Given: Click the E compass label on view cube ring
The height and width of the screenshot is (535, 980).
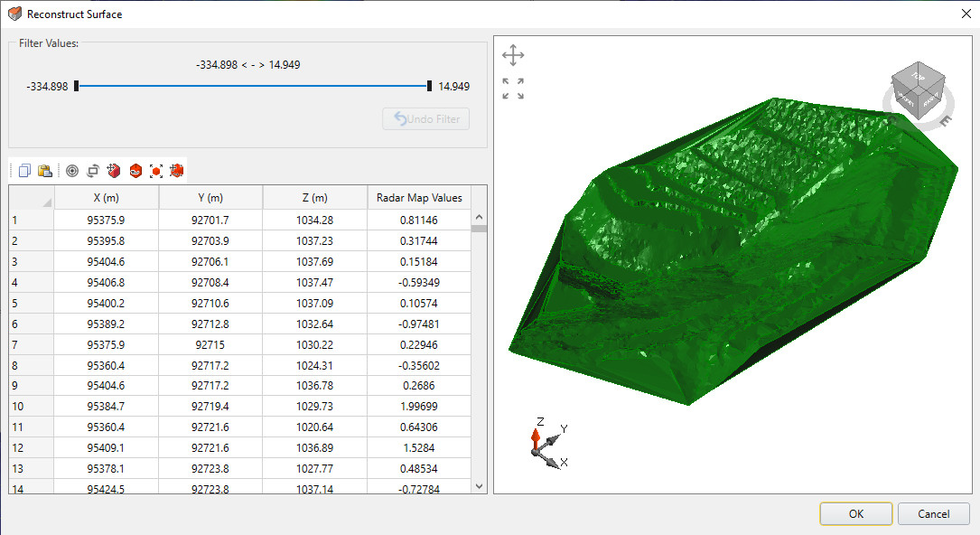Looking at the screenshot, I should point(945,120).
